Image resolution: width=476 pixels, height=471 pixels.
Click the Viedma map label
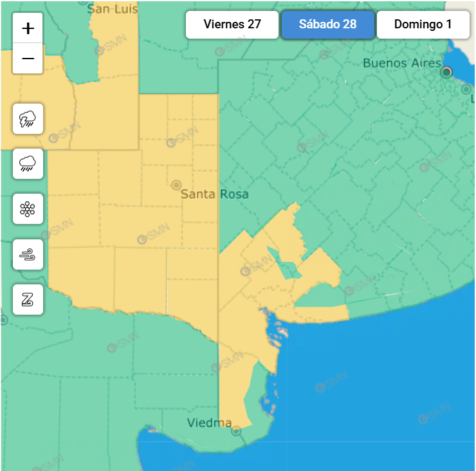click(x=209, y=423)
